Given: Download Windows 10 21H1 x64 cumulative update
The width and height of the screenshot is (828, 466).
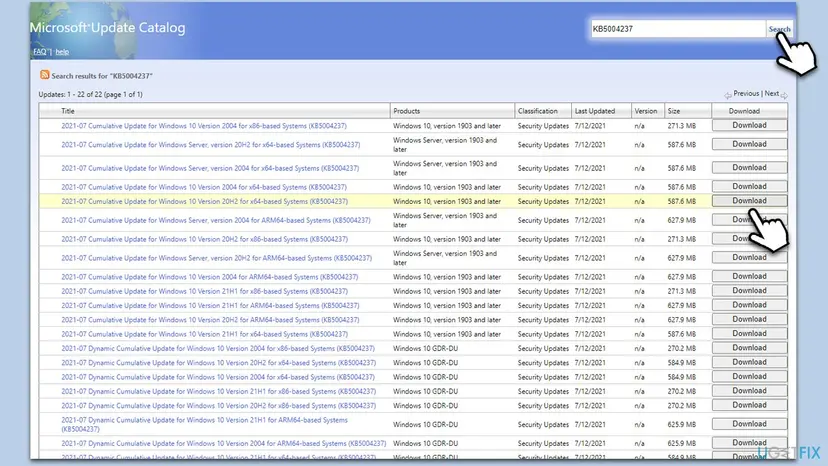Looking at the screenshot, I should tap(749, 333).
